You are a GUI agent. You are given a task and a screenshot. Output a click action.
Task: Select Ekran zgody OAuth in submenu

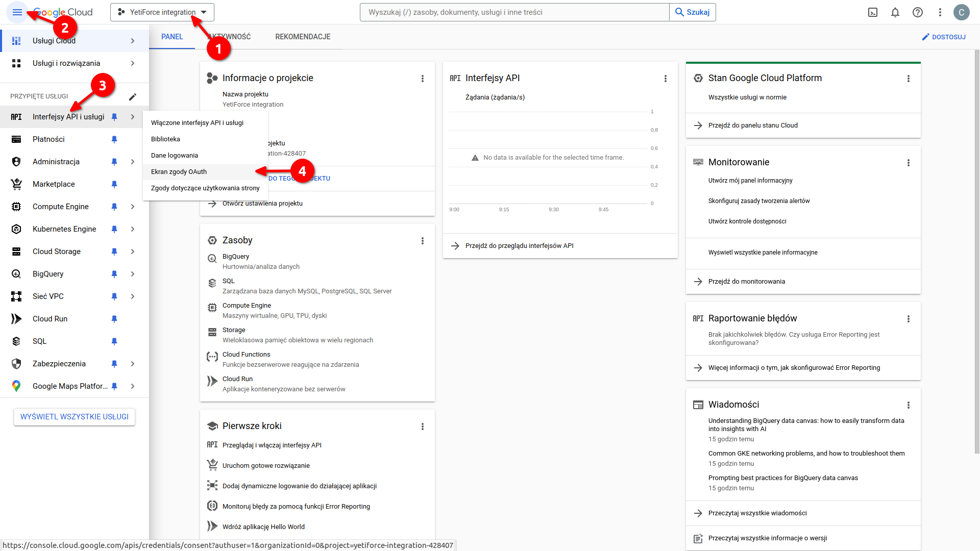(205, 172)
